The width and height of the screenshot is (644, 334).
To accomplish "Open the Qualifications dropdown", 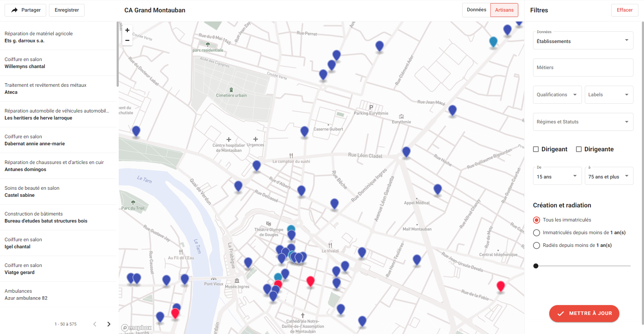I will pyautogui.click(x=557, y=95).
